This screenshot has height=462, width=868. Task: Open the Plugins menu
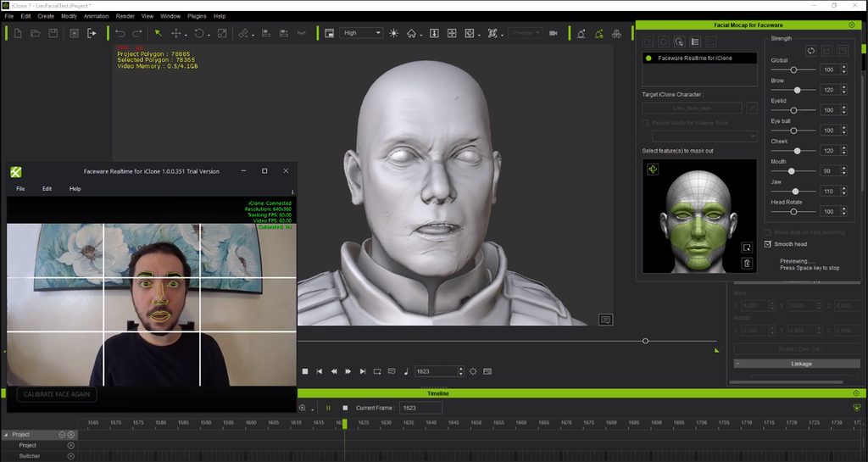tap(197, 16)
